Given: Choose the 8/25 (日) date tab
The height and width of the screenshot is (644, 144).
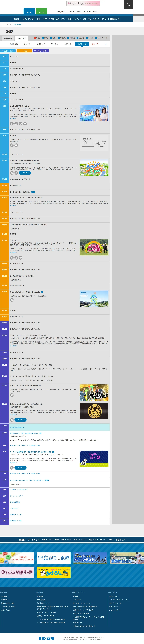Looking at the screenshot, I should click(x=95, y=44).
